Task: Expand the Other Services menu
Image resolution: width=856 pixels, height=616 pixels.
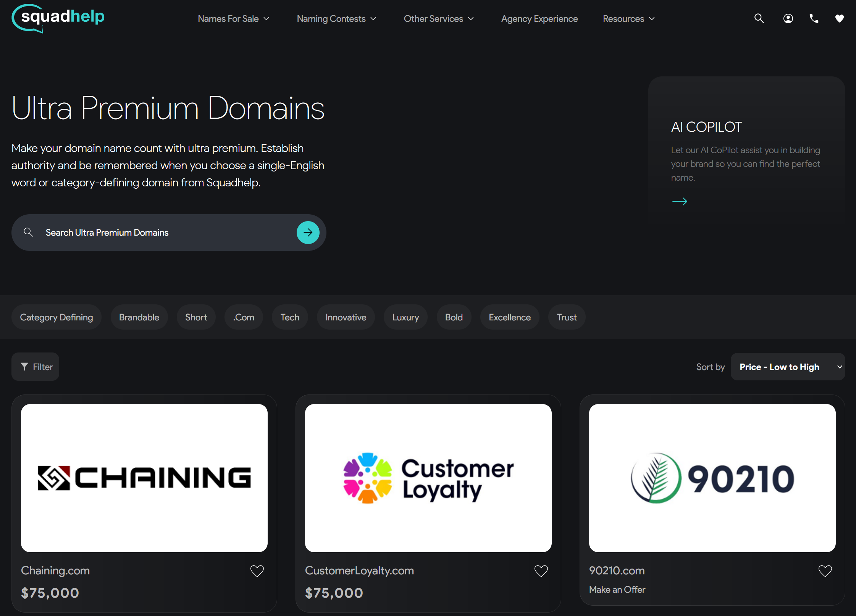Action: pyautogui.click(x=439, y=19)
